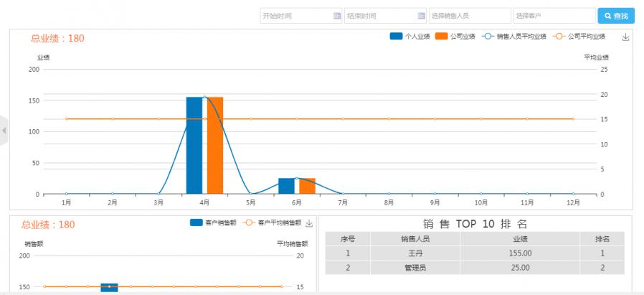Open the 结束时间 calendar picker icon

421,16
